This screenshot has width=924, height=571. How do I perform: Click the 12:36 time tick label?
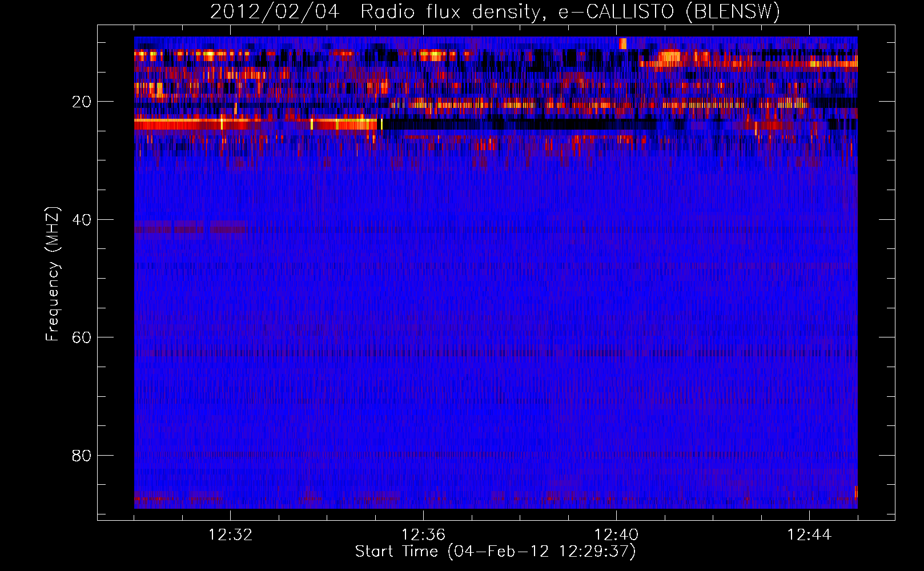tap(423, 535)
